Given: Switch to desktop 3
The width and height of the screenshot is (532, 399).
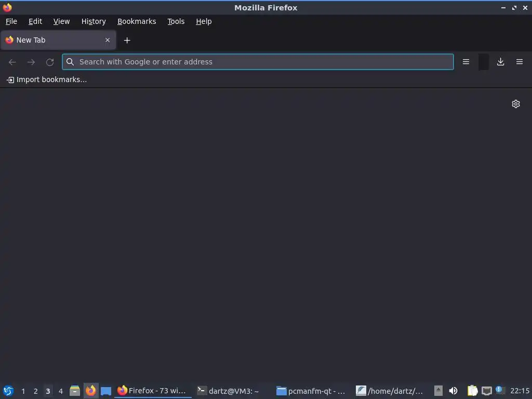Looking at the screenshot, I should point(48,391).
